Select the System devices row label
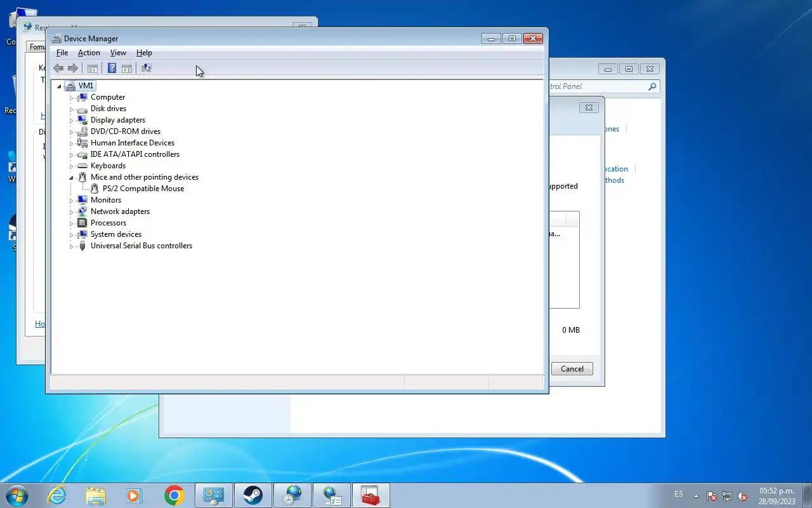 coord(116,234)
